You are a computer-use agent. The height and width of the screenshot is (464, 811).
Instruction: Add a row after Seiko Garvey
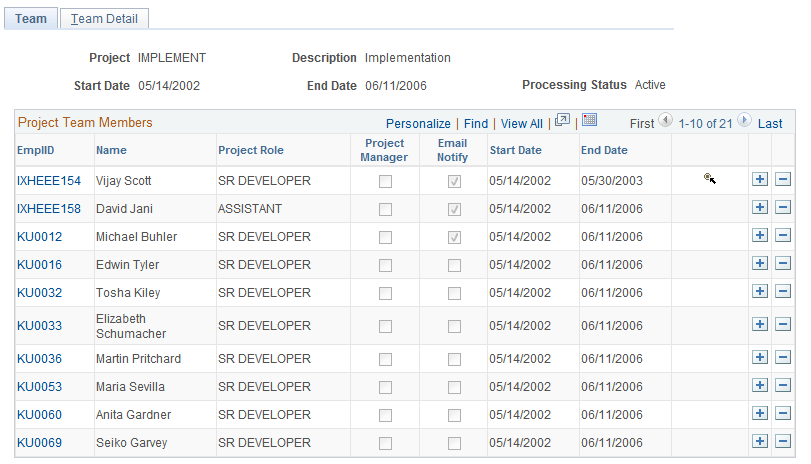(760, 441)
